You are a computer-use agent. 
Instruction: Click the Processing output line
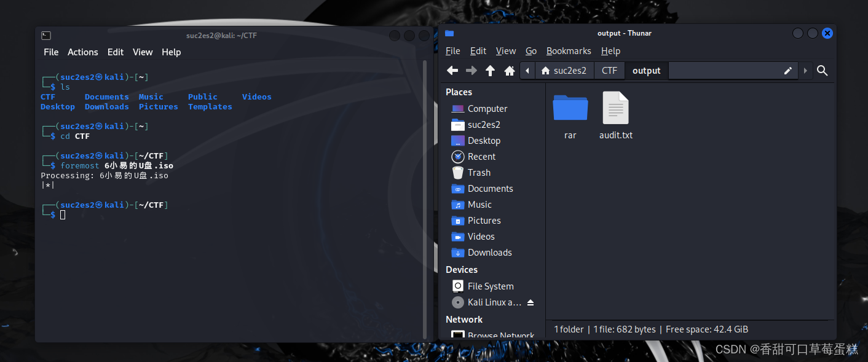105,176
